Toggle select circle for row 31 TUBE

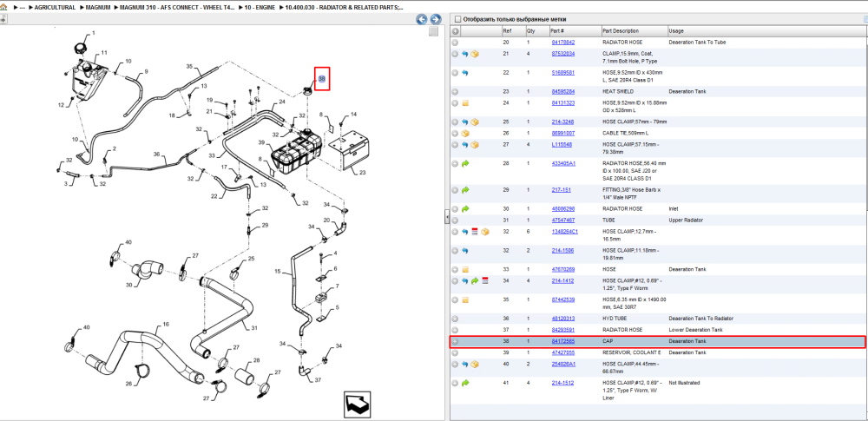tap(455, 220)
